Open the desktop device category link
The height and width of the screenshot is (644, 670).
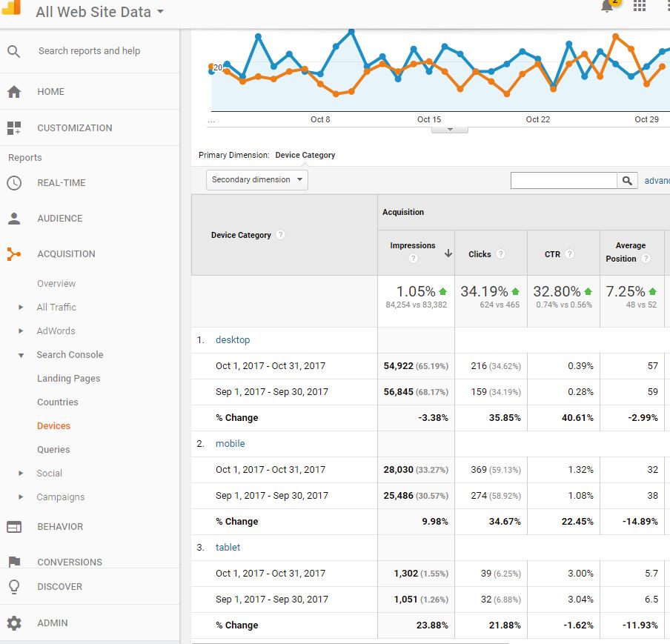tap(233, 339)
